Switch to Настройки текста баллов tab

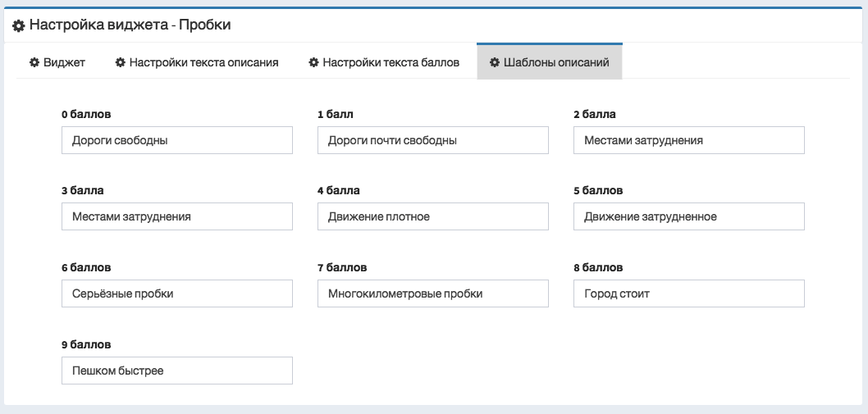tap(384, 62)
